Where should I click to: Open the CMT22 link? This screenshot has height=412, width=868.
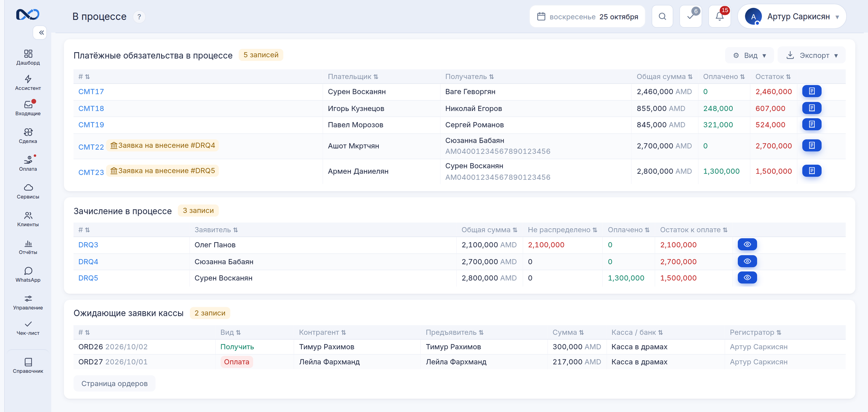(x=91, y=147)
